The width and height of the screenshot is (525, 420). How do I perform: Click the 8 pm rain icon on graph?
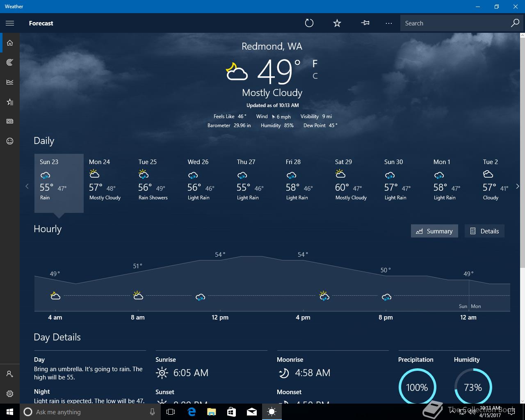[x=386, y=297]
